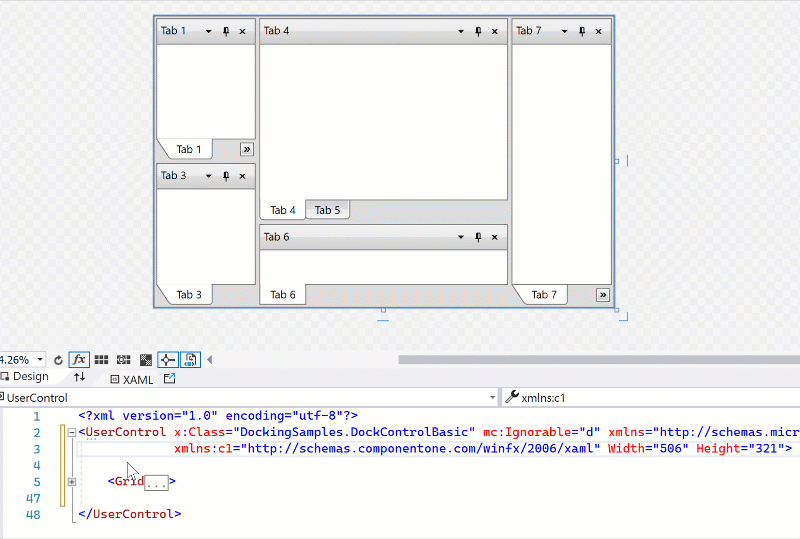Viewport: 800px width, 539px height.
Task: Swap the Design and XAML panes
Action: (79, 378)
